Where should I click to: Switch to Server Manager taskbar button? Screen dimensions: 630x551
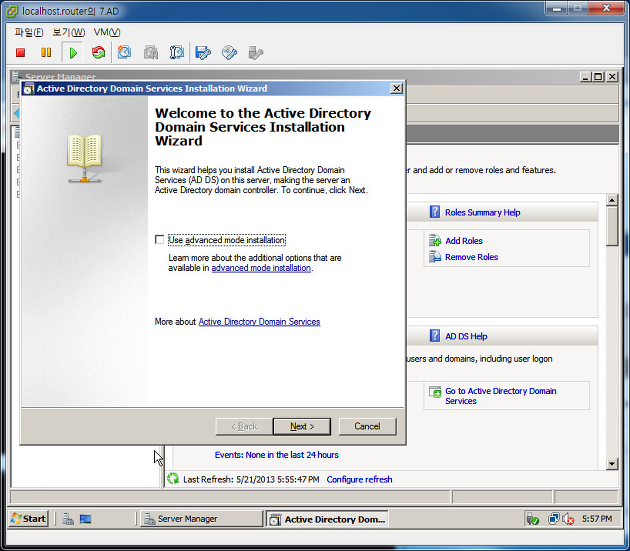(201, 519)
